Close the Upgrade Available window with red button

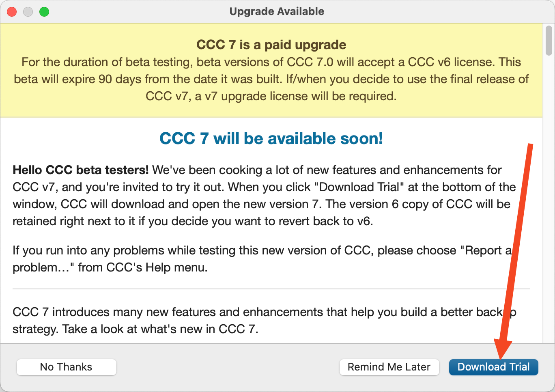[12, 12]
